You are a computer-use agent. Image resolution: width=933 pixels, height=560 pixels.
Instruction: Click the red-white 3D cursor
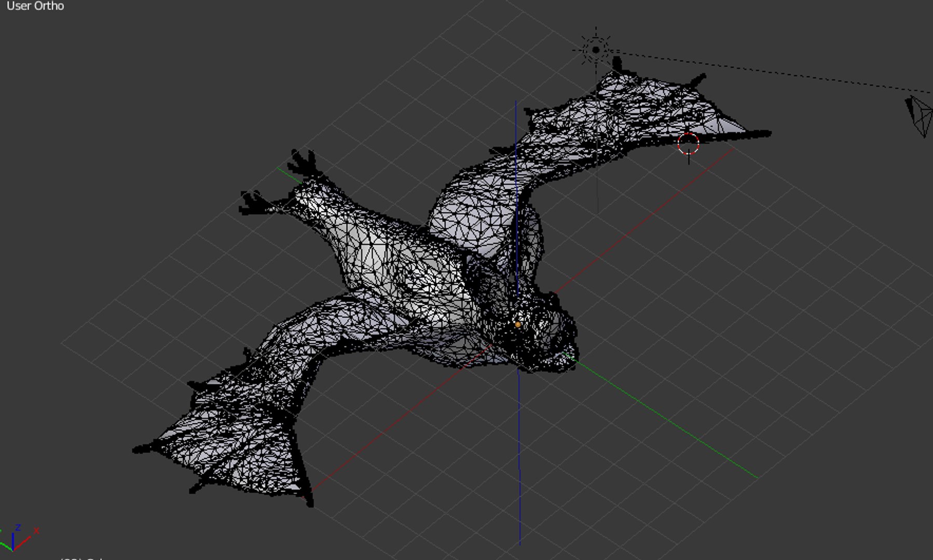point(689,144)
